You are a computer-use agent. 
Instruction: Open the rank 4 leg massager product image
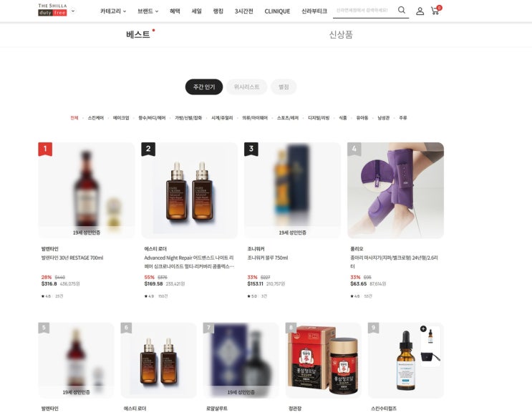(x=396, y=190)
